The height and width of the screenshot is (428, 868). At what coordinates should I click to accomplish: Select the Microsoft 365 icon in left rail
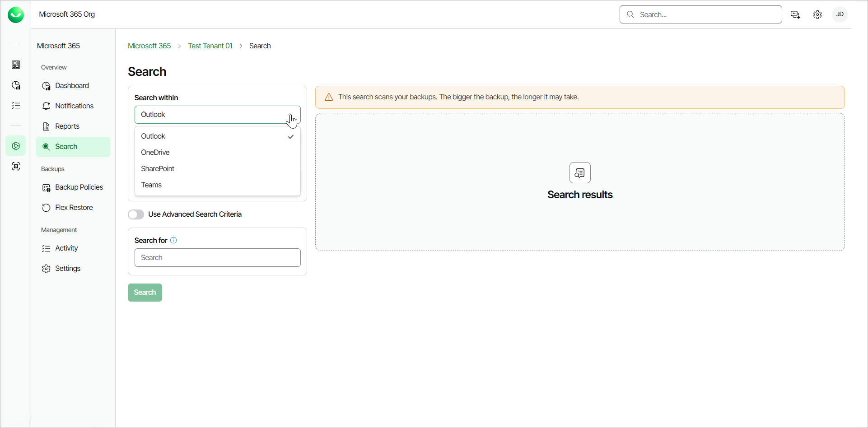(x=16, y=146)
